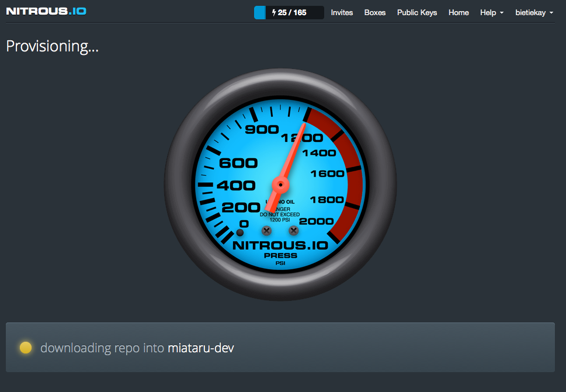
Task: Open the bietiekay account dropdown
Action: tap(534, 13)
